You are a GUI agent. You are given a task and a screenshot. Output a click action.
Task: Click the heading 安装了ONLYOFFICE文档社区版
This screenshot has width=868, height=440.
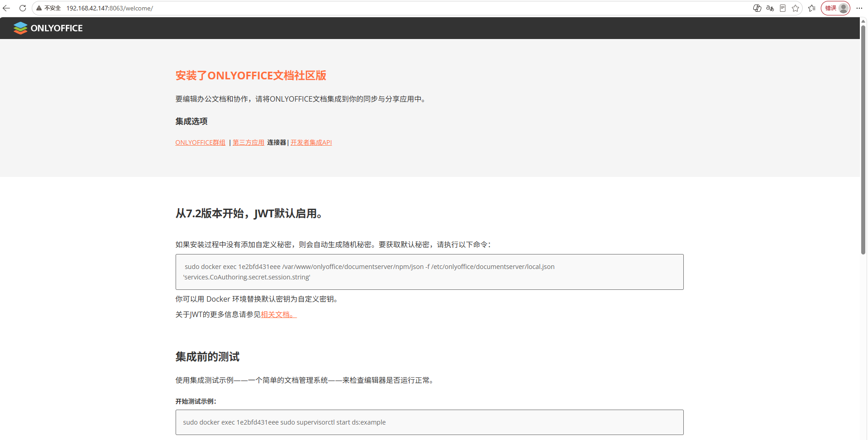(x=251, y=76)
